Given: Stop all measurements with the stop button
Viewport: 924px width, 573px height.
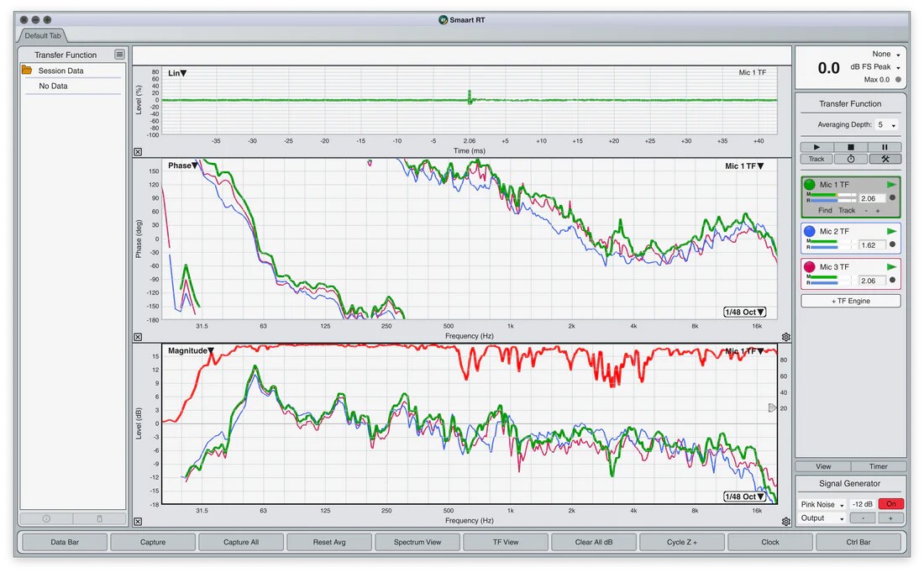Looking at the screenshot, I should [x=850, y=147].
